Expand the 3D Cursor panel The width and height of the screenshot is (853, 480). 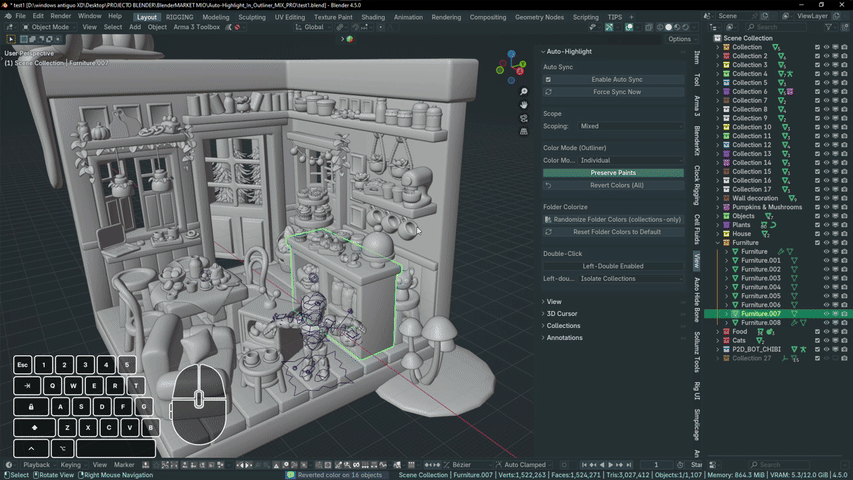[561, 313]
